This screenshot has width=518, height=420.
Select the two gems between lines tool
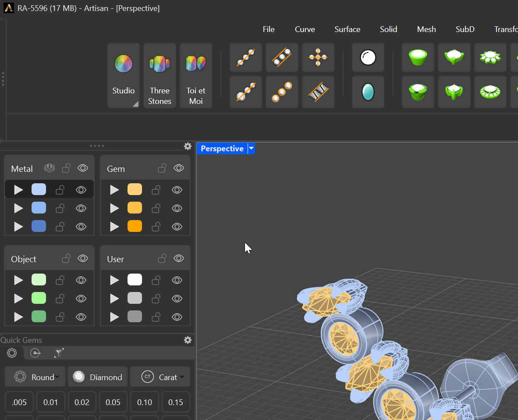pyautogui.click(x=282, y=57)
